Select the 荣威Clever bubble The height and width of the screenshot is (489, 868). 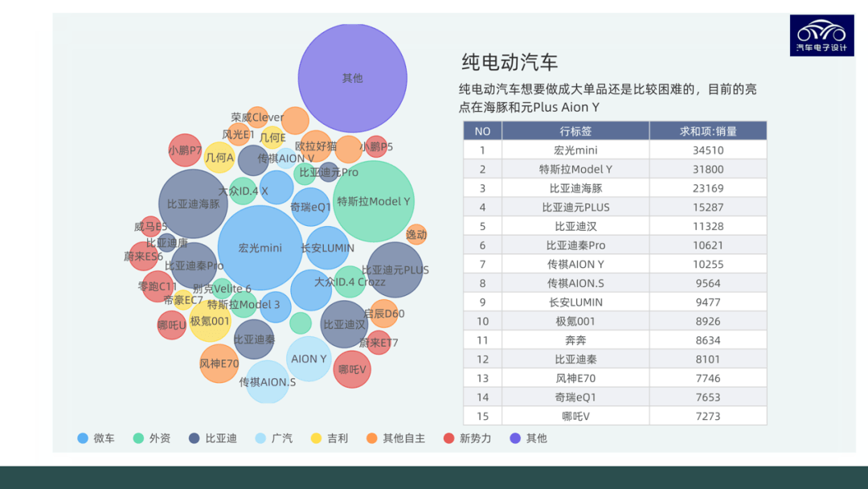click(x=257, y=117)
